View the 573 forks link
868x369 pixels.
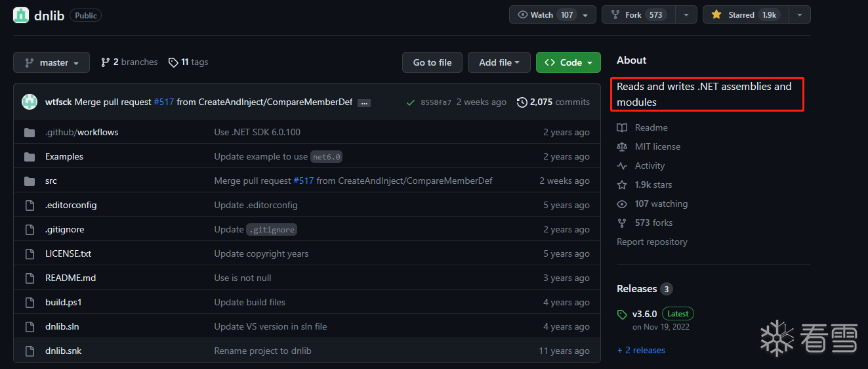click(645, 223)
